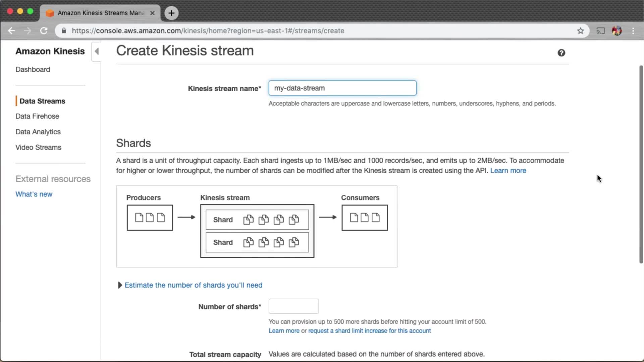
Task: Open a new browser tab
Action: coord(171,13)
